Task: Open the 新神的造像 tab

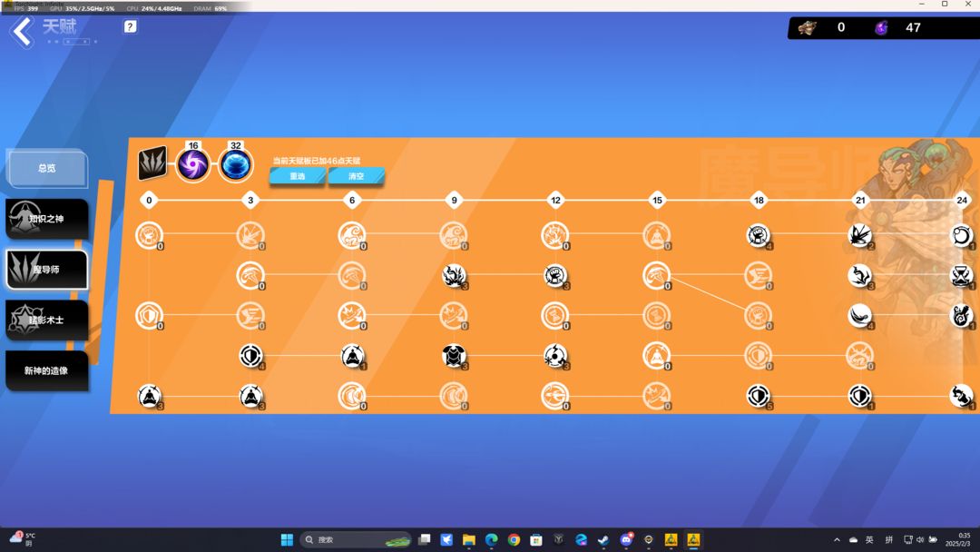Action: 47,370
